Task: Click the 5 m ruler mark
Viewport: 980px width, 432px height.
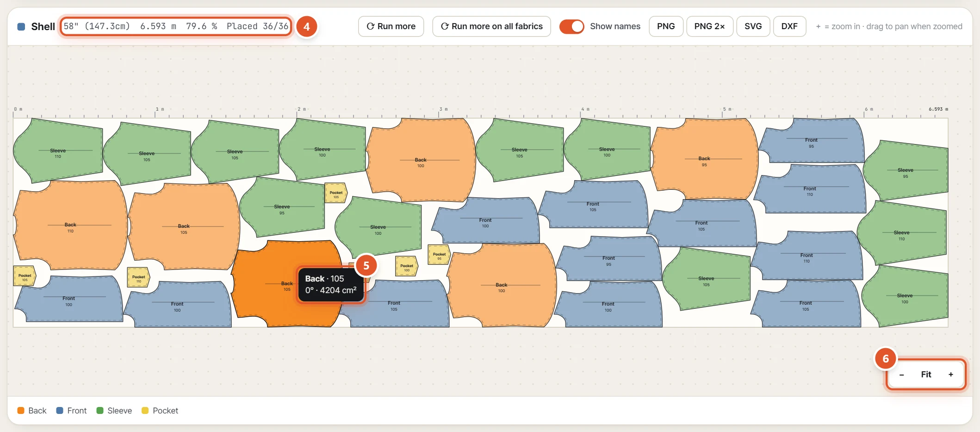Action: pos(727,109)
